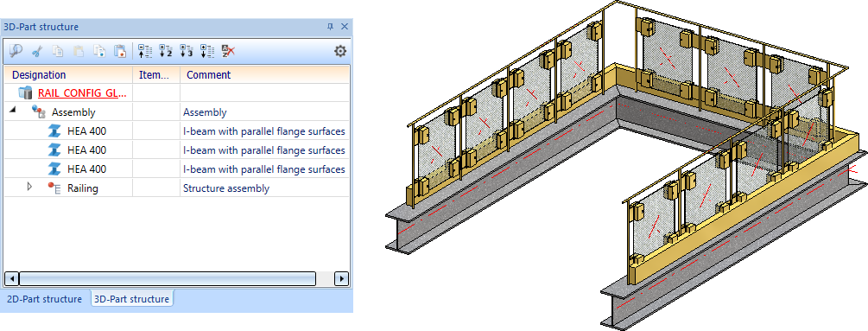This screenshot has width=868, height=331.
Task: Cancel sorting with the AZ red-cross icon
Action: pyautogui.click(x=228, y=52)
